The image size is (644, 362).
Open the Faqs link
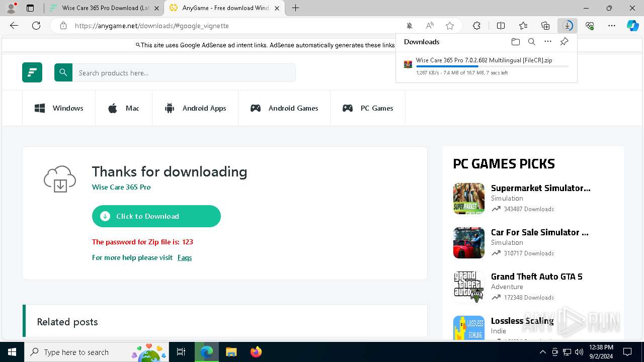(x=185, y=257)
